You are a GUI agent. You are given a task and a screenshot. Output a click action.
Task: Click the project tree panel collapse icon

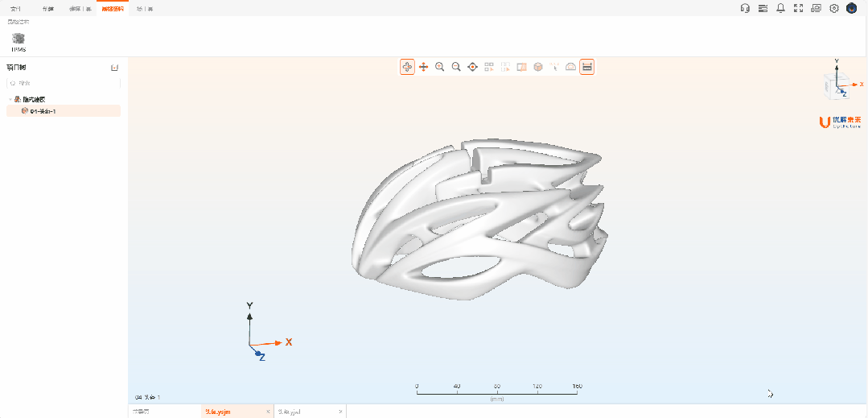click(x=114, y=68)
